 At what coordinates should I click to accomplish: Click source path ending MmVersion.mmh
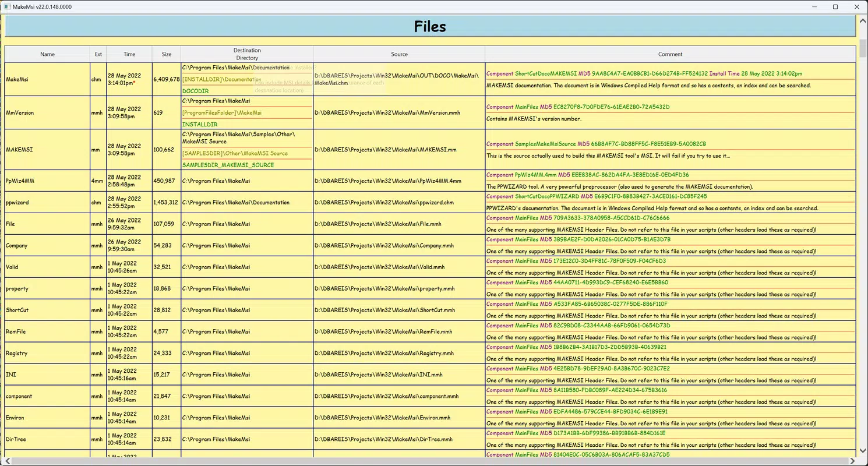pos(387,112)
